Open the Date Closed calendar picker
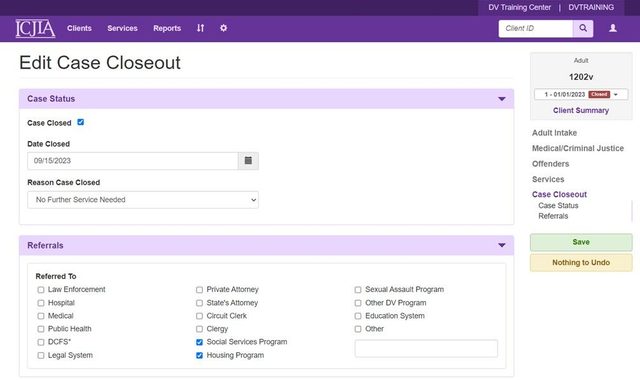 click(248, 161)
